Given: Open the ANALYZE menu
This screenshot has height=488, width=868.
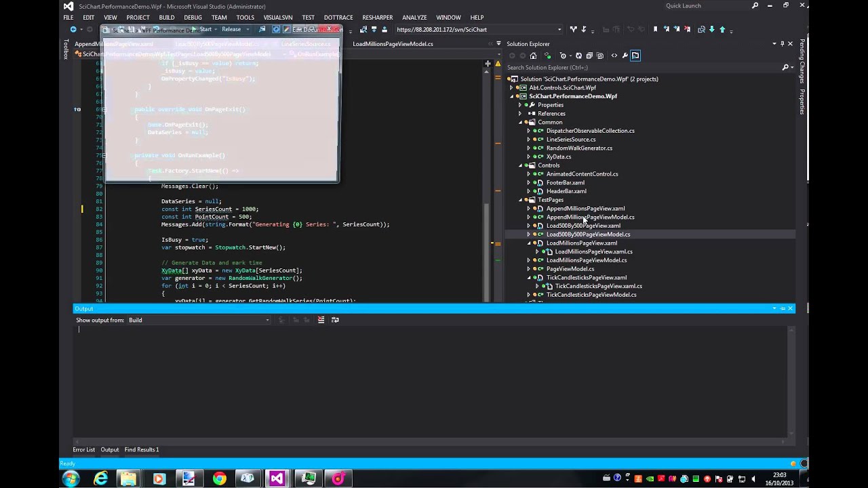Looking at the screenshot, I should (x=414, y=18).
